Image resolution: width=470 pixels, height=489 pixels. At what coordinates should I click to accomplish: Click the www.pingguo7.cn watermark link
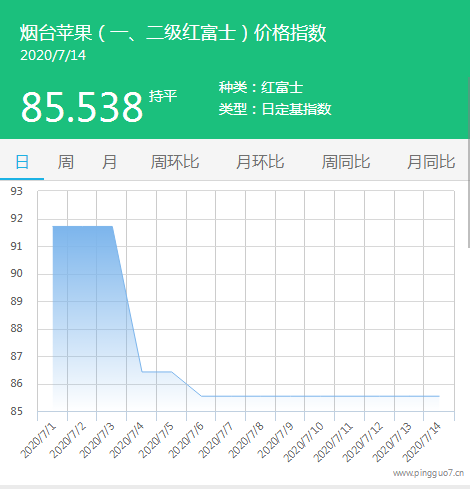[x=428, y=473]
